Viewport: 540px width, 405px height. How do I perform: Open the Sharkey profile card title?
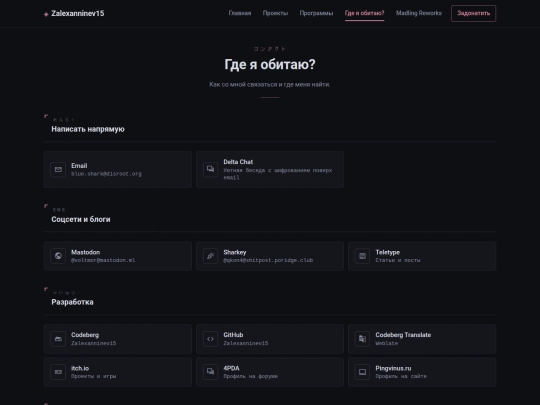(235, 252)
